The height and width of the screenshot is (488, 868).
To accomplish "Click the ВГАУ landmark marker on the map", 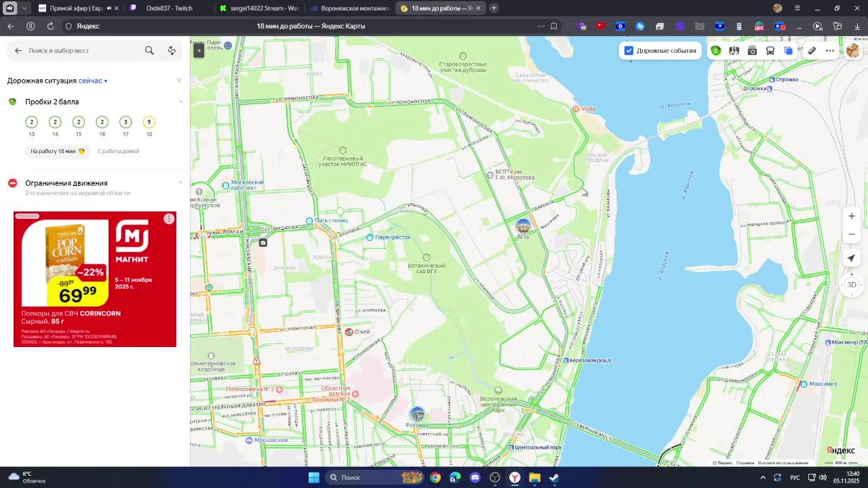I will pos(524,226).
